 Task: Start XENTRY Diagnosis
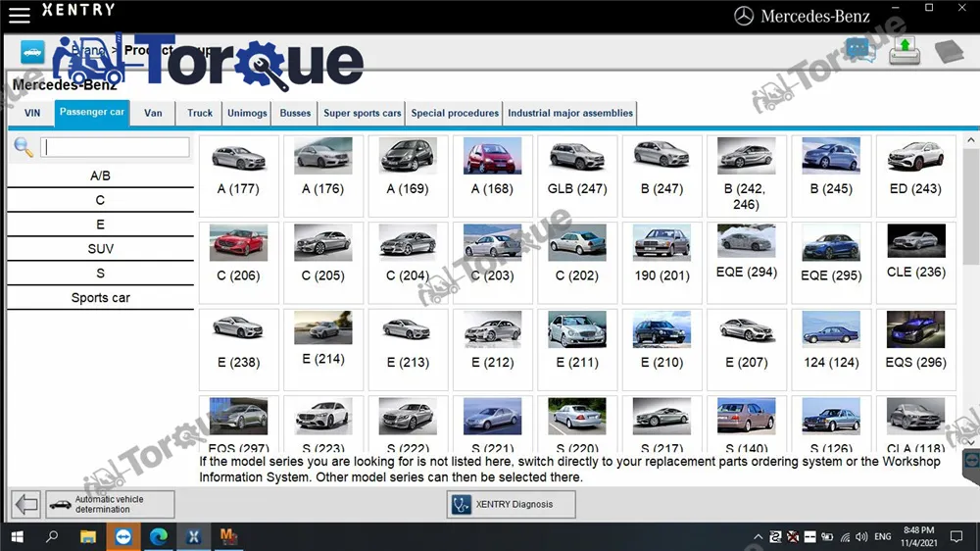[x=511, y=504]
